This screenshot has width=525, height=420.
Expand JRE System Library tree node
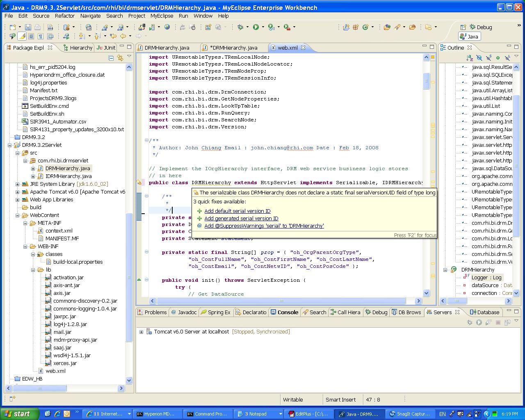tap(16, 184)
